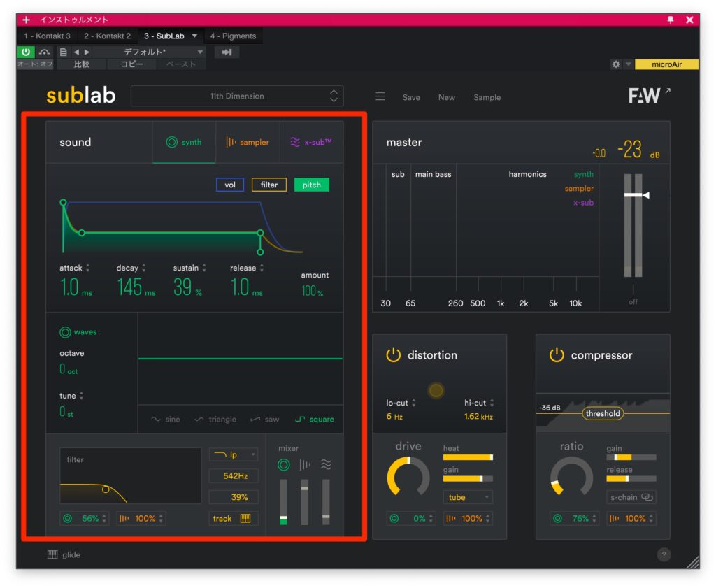Click the plugin settings gear icon
This screenshot has width=716, height=588.
coord(615,64)
